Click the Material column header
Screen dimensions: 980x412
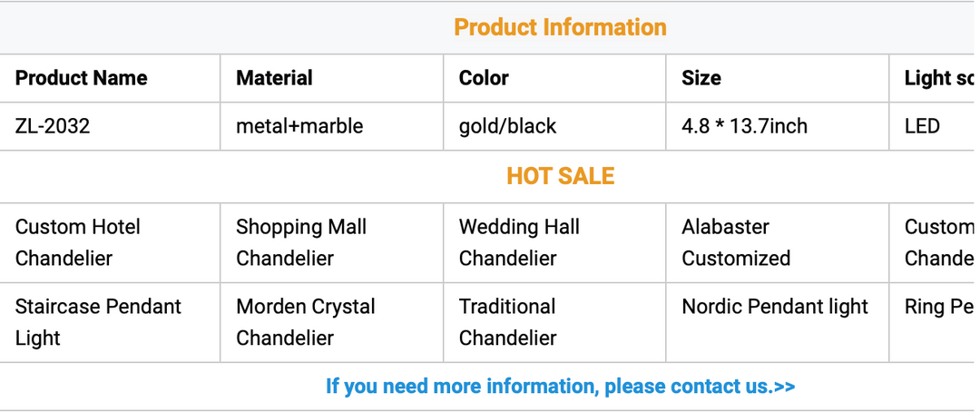point(274,78)
